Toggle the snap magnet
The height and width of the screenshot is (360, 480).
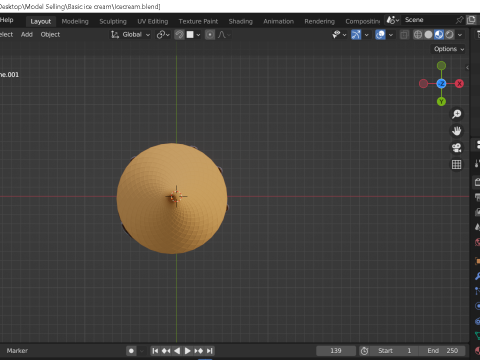179,34
